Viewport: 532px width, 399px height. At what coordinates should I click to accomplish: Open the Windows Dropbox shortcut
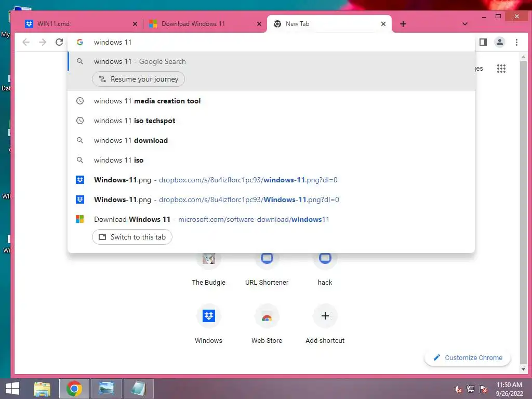(208, 324)
